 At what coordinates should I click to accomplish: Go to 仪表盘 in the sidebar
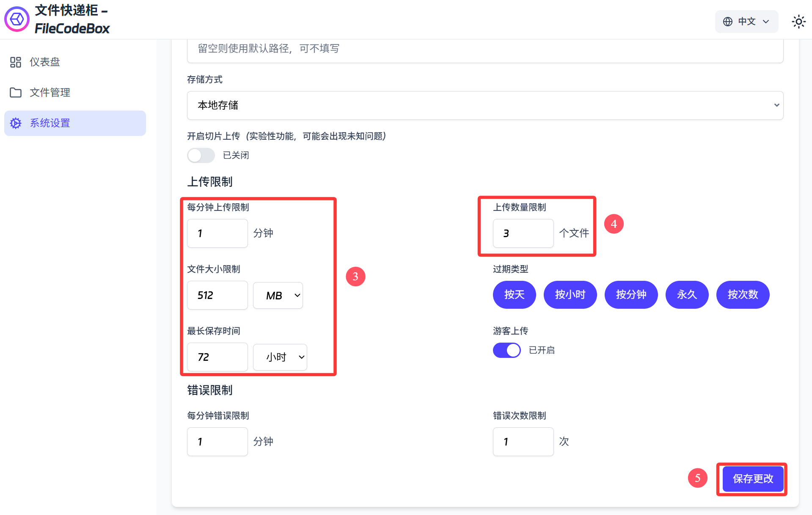(45, 62)
